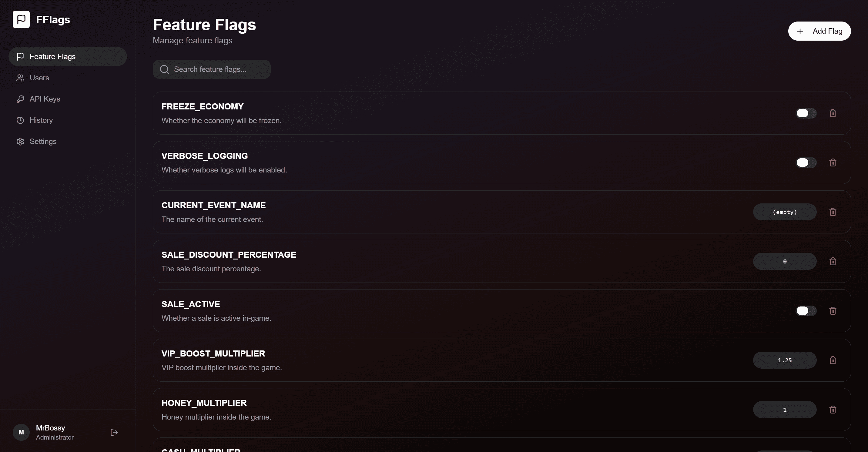The height and width of the screenshot is (452, 868).
Task: View History via the clock icon
Action: point(20,120)
